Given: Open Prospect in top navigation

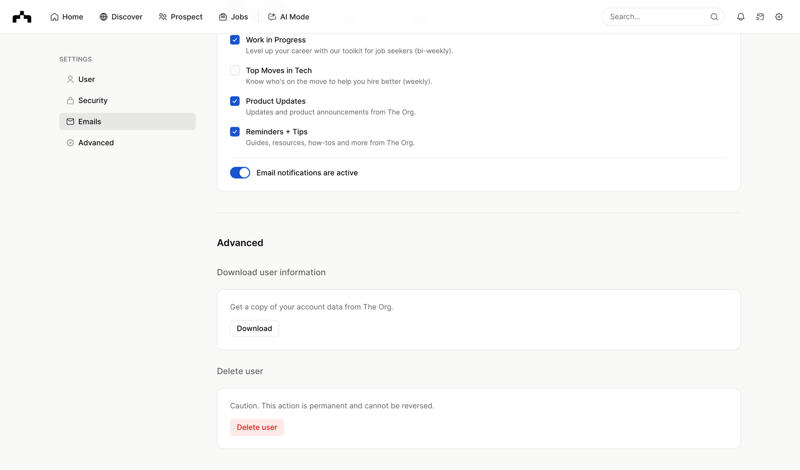Looking at the screenshot, I should 181,17.
